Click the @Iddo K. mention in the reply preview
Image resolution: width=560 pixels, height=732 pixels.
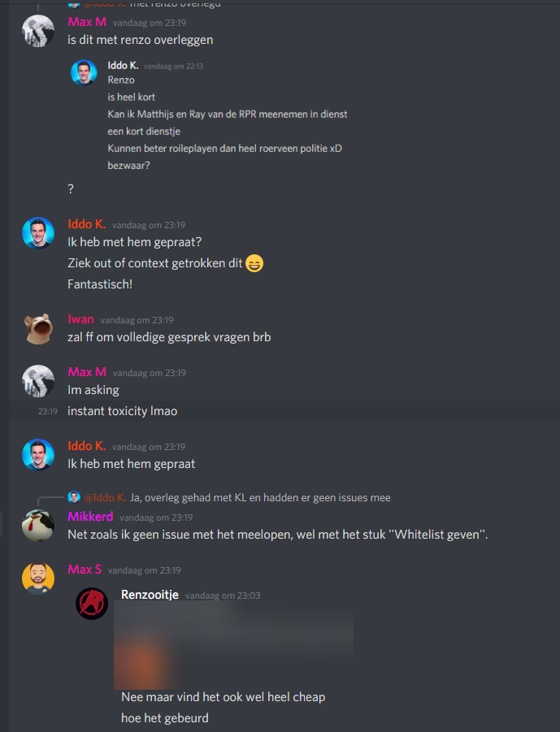point(105,498)
